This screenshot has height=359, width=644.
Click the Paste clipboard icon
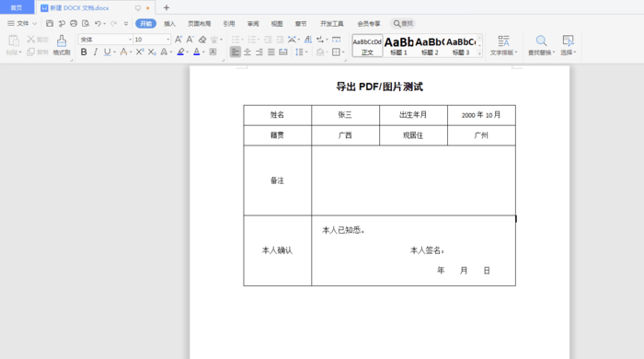(x=14, y=41)
